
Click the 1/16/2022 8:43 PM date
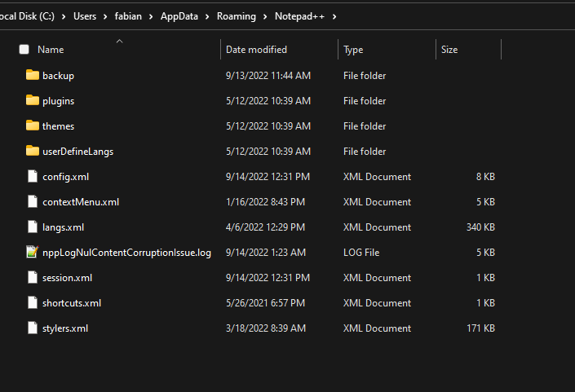pos(265,202)
